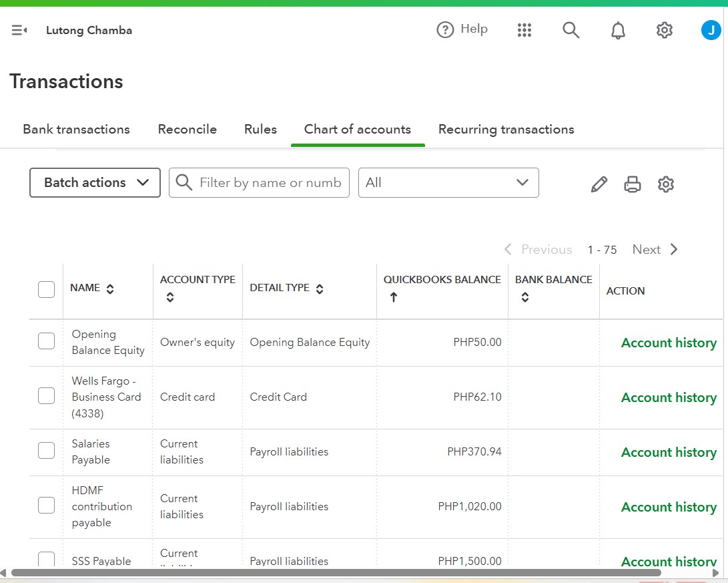The image size is (728, 583).
Task: Click the Opening Balance Equity detail type cell
Action: click(x=310, y=343)
